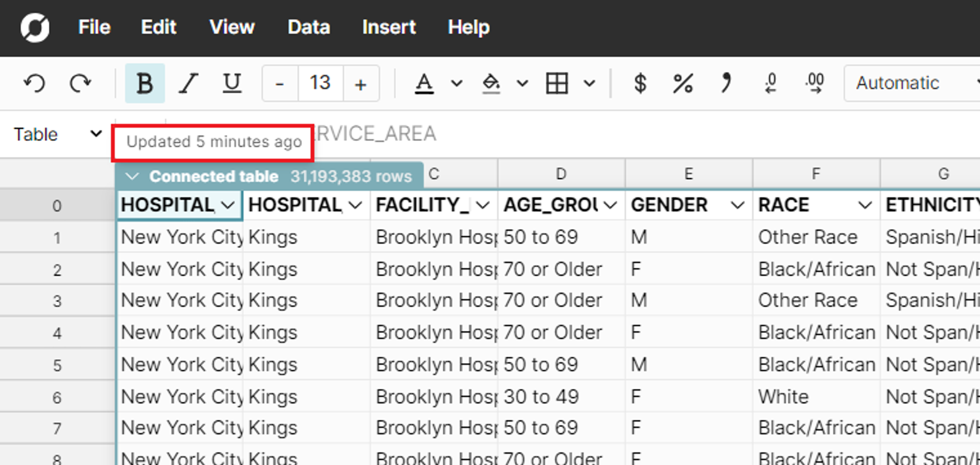Viewport: 980px width, 465px height.
Task: Click the font size 13 field
Action: [320, 83]
